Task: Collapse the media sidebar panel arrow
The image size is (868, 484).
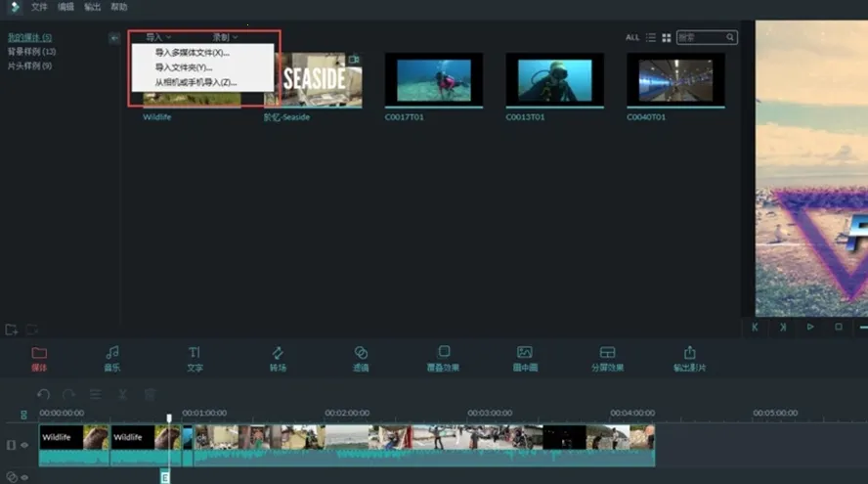Action: 114,38
